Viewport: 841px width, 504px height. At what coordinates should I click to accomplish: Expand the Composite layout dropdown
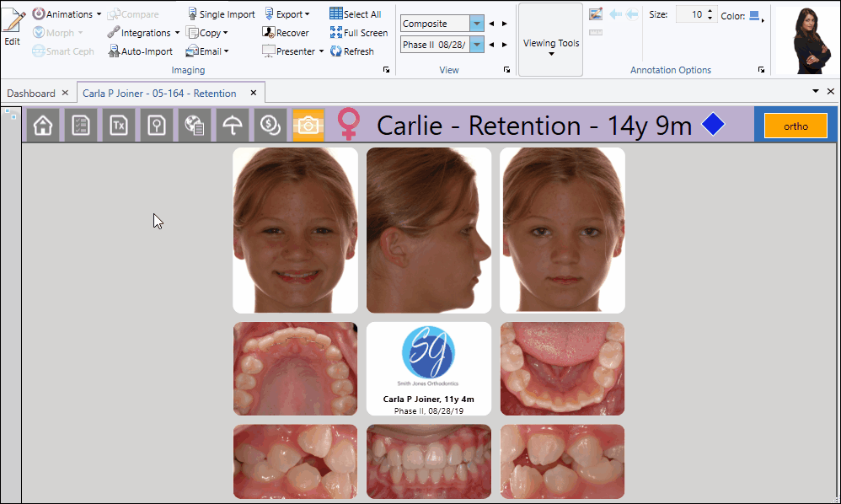(x=477, y=24)
